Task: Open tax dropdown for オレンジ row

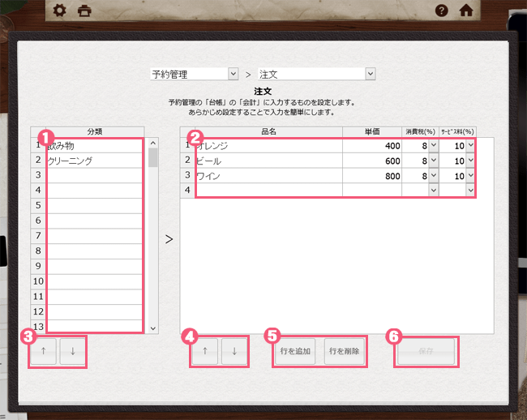Action: click(434, 145)
